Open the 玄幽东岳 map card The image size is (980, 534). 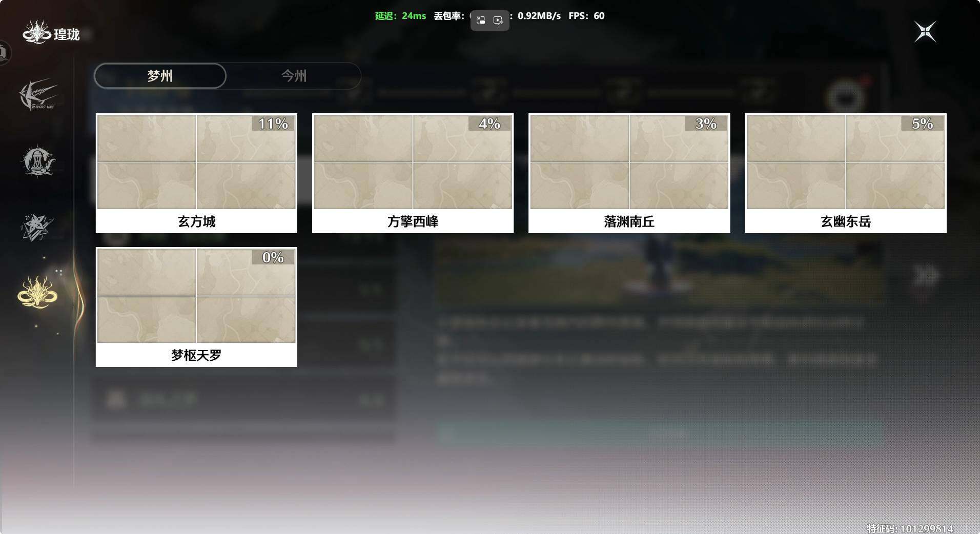tap(846, 173)
